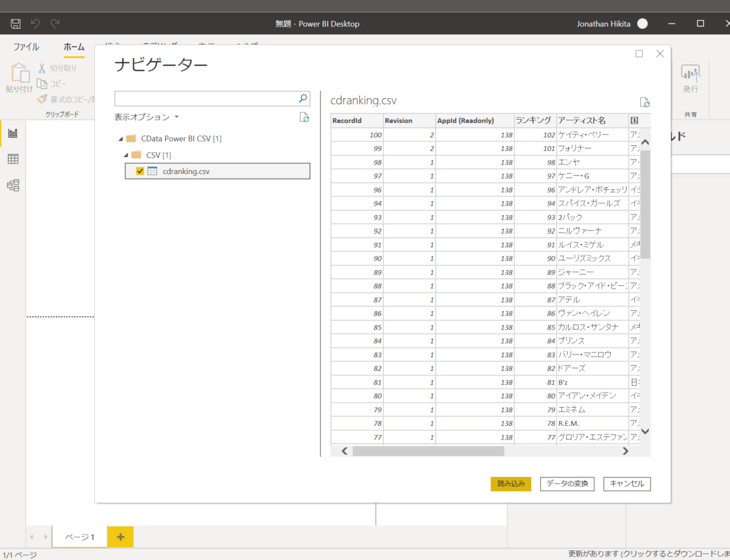Click the R.E.M. artist cell
Image resolution: width=730 pixels, height=560 pixels.
tap(593, 424)
